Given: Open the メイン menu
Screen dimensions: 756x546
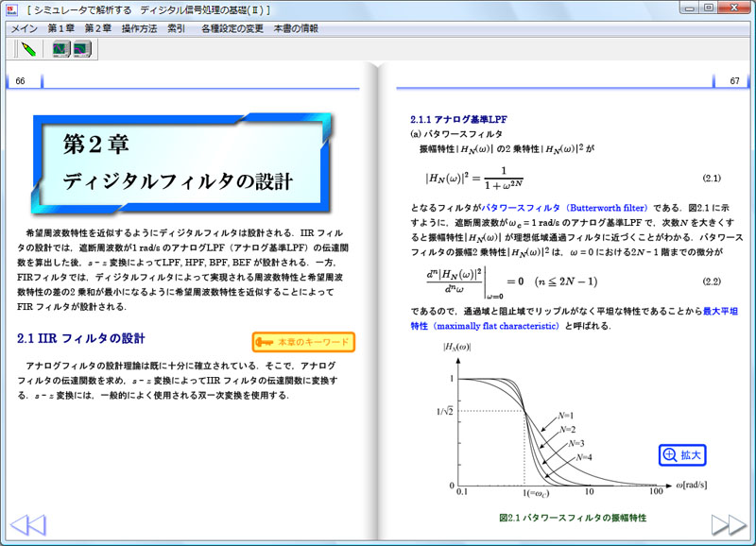Looking at the screenshot, I should point(25,28).
